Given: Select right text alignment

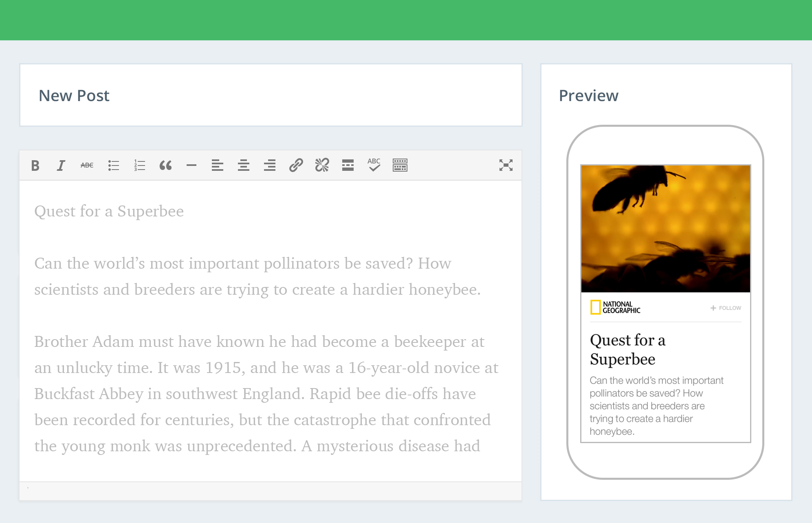Looking at the screenshot, I should click(x=270, y=165).
